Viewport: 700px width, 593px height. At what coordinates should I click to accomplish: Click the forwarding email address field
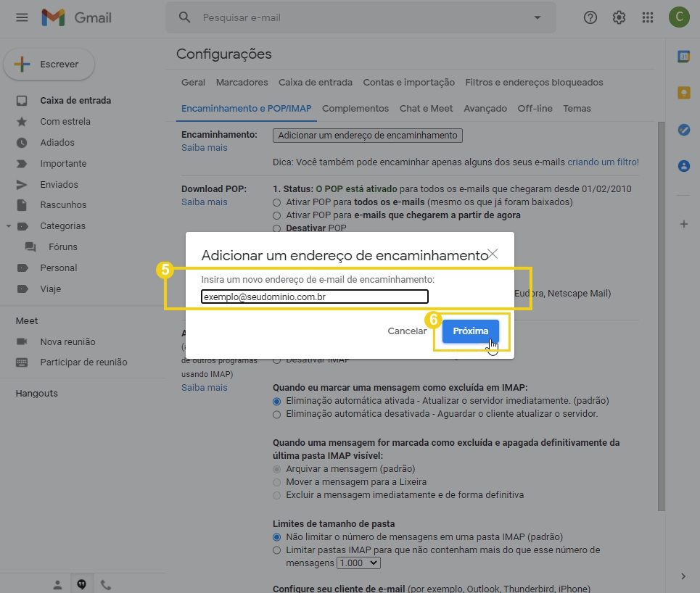point(315,296)
